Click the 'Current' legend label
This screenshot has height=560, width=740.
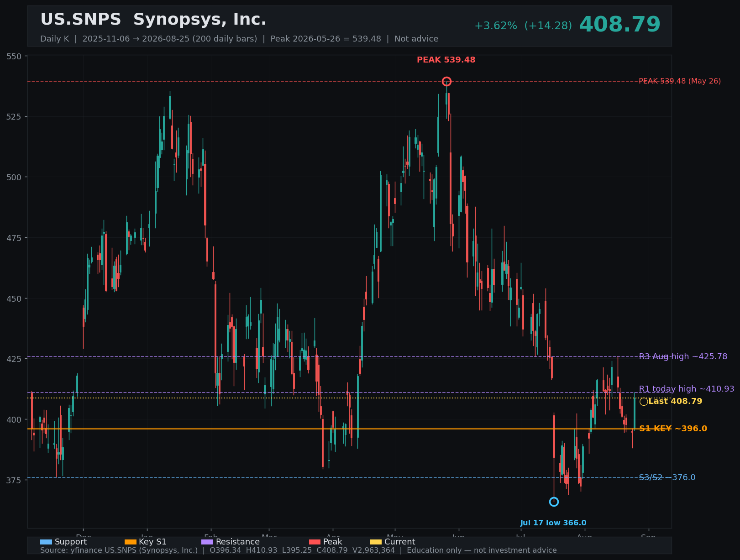click(400, 542)
